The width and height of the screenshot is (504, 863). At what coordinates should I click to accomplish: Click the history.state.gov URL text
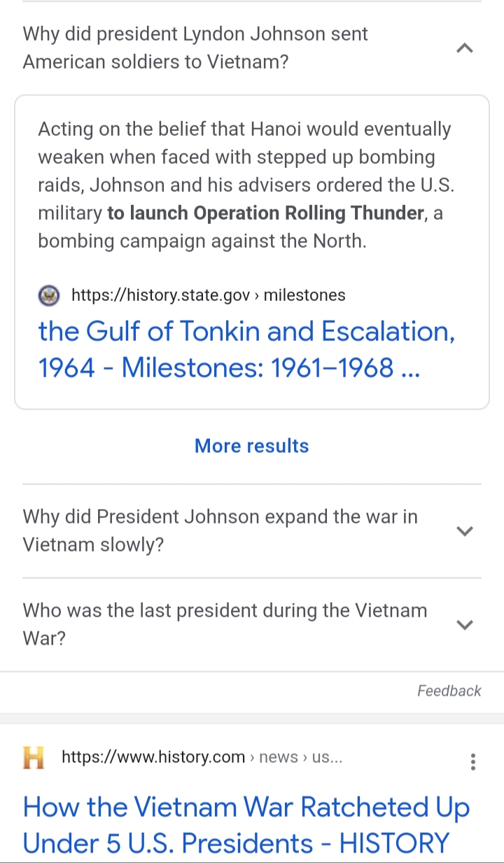click(x=160, y=295)
